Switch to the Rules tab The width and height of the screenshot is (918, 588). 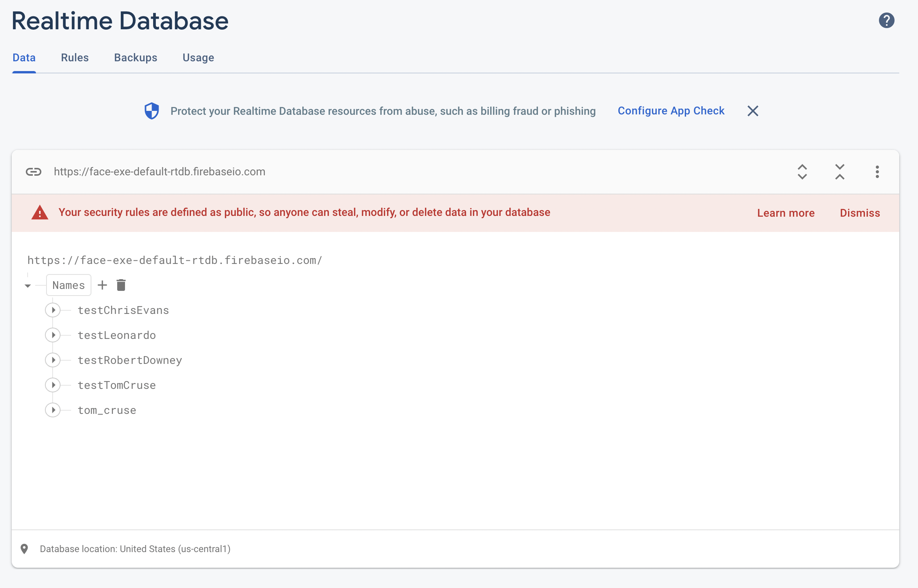(75, 57)
